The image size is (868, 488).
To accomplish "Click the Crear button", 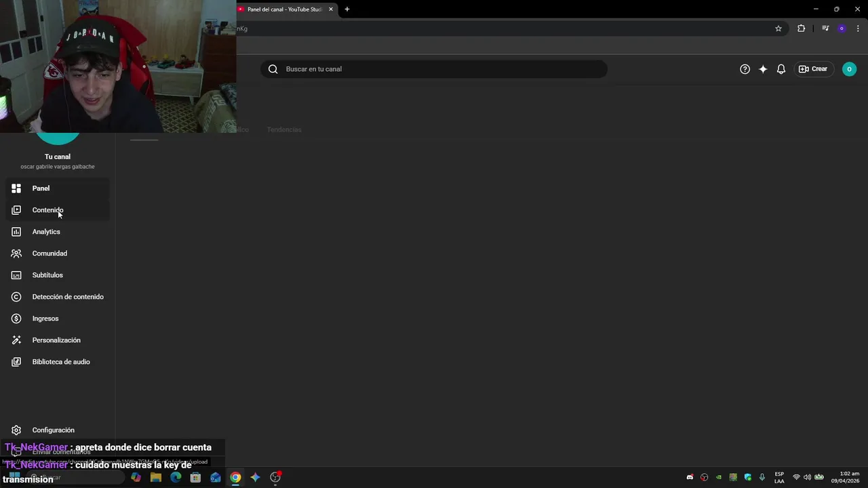I will (x=813, y=69).
